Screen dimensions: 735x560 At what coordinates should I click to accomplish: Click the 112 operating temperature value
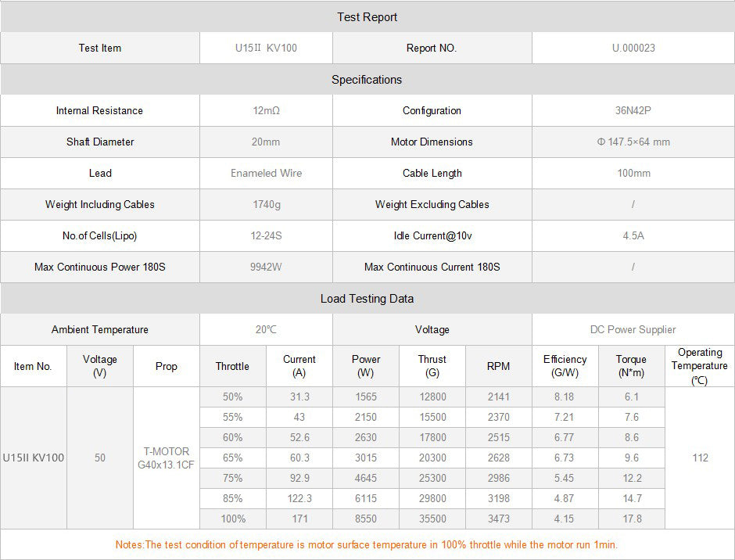tap(700, 458)
